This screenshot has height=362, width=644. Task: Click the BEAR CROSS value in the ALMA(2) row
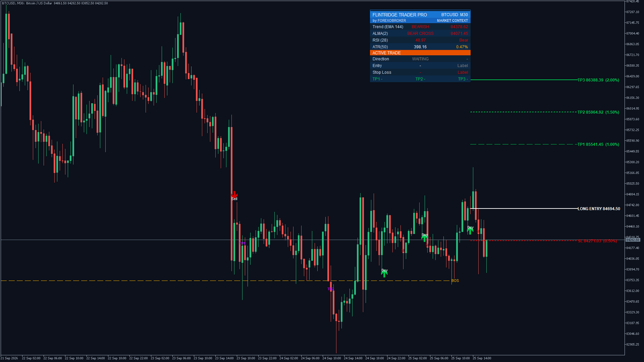point(420,34)
